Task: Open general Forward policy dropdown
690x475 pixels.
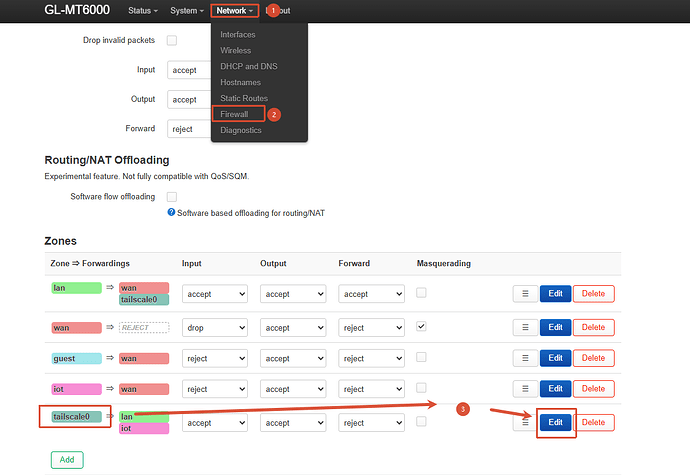Action: [x=189, y=129]
